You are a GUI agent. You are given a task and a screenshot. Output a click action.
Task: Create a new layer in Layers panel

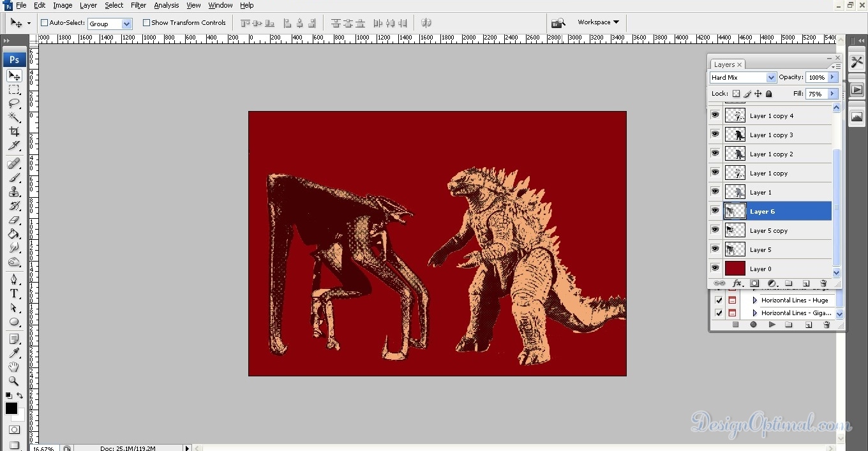tap(806, 283)
